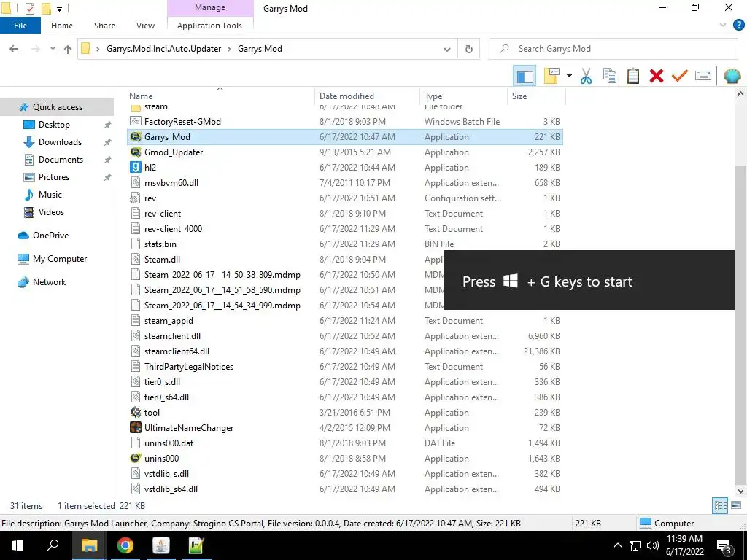Open Chrome from the taskbar
Image resolution: width=747 pixels, height=560 pixels.
pos(125,545)
